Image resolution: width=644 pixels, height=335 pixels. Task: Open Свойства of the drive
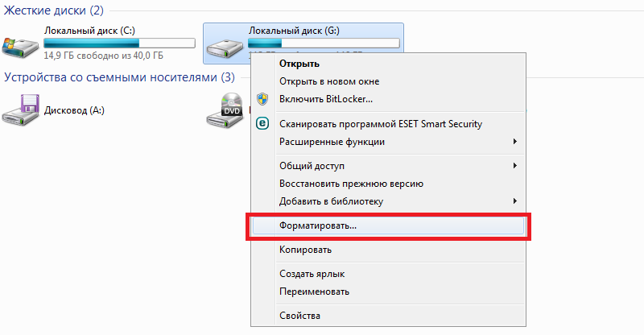click(299, 315)
